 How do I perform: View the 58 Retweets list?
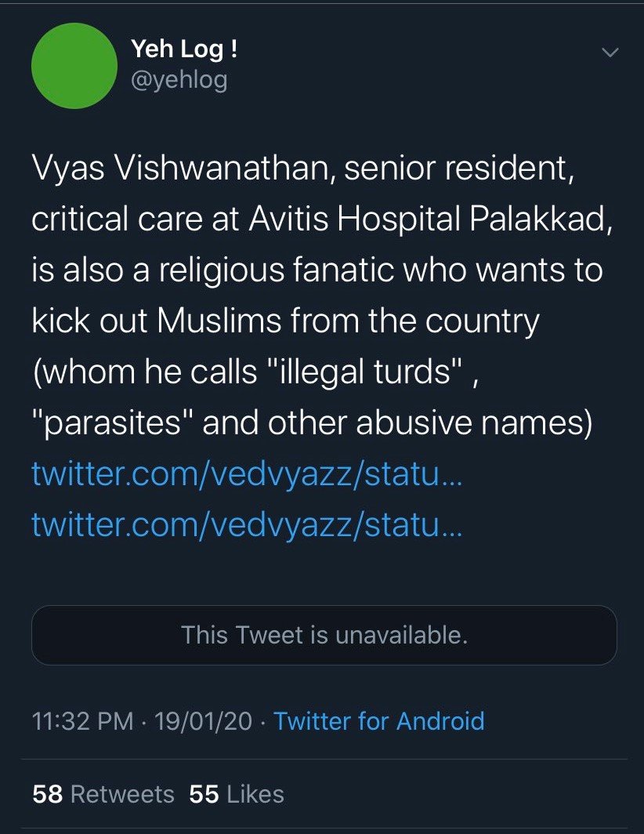tap(103, 794)
